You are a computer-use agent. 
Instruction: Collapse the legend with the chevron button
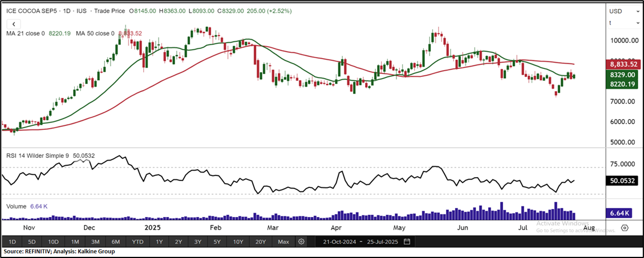[13, 25]
